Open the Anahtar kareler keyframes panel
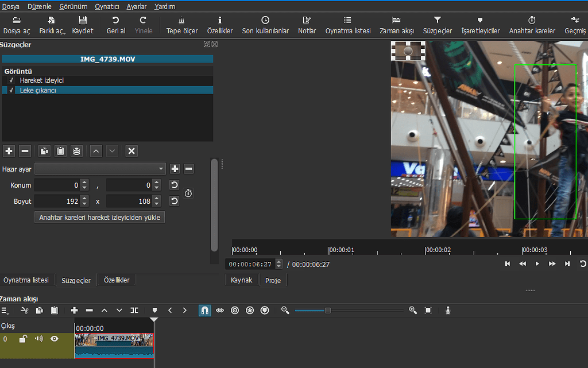 (x=532, y=25)
